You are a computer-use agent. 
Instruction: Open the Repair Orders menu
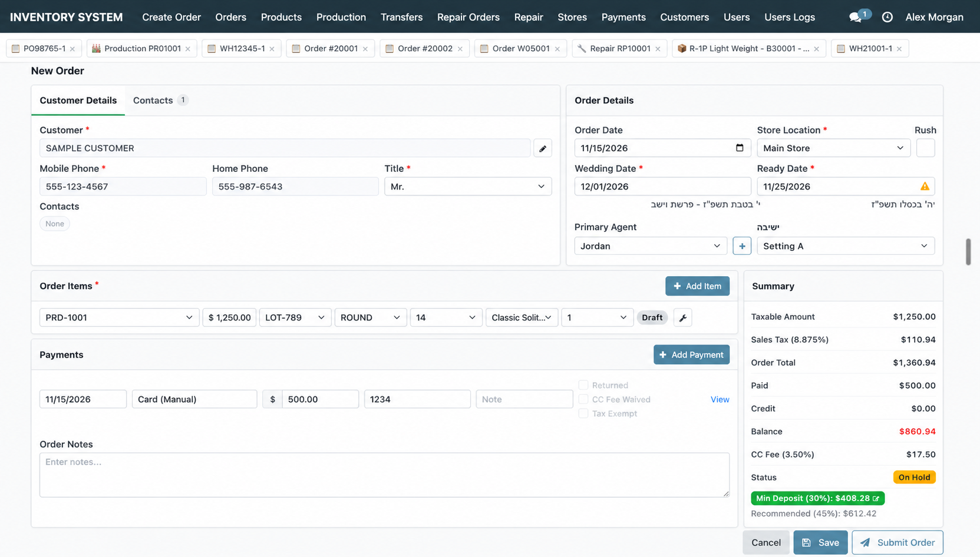click(468, 17)
